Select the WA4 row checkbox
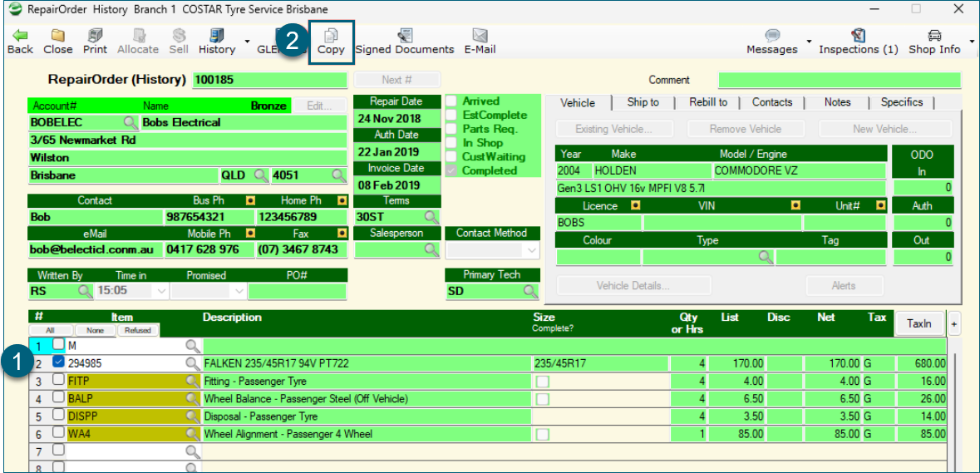980x473 pixels. tap(58, 431)
